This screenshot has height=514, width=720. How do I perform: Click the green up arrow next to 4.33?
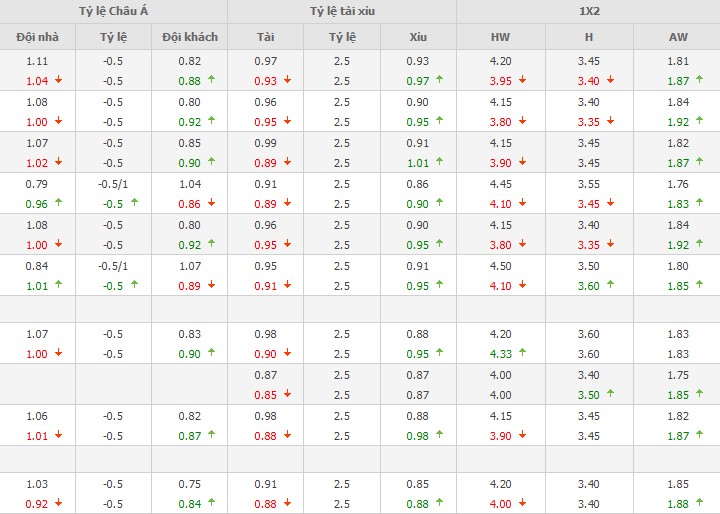pos(522,353)
